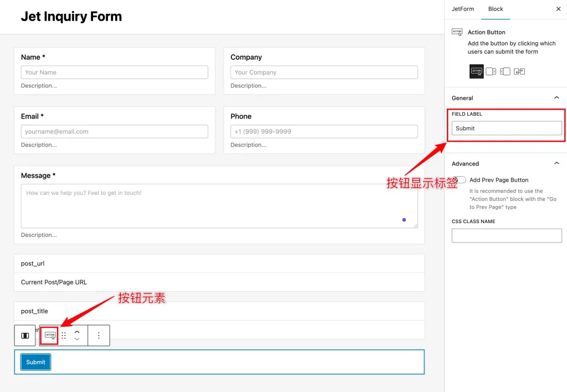
Task: Open the block options three-dot menu
Action: coord(99,336)
